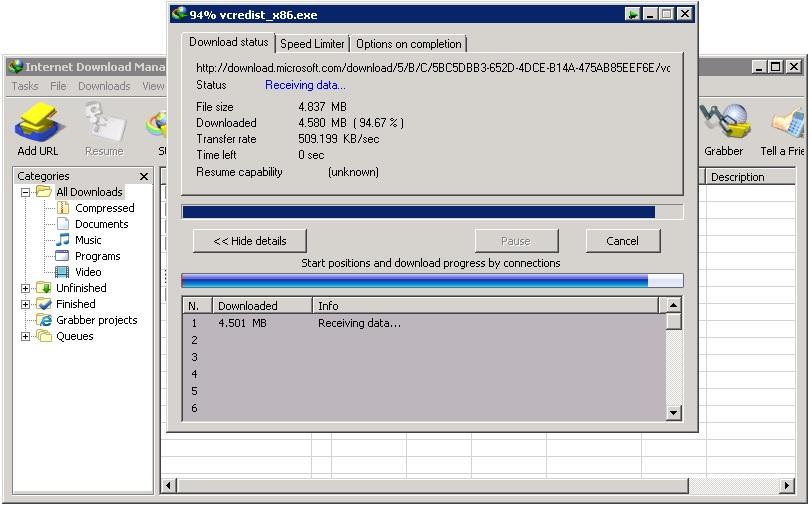
Task: Switch to the Speed Limiter tab
Action: (312, 44)
